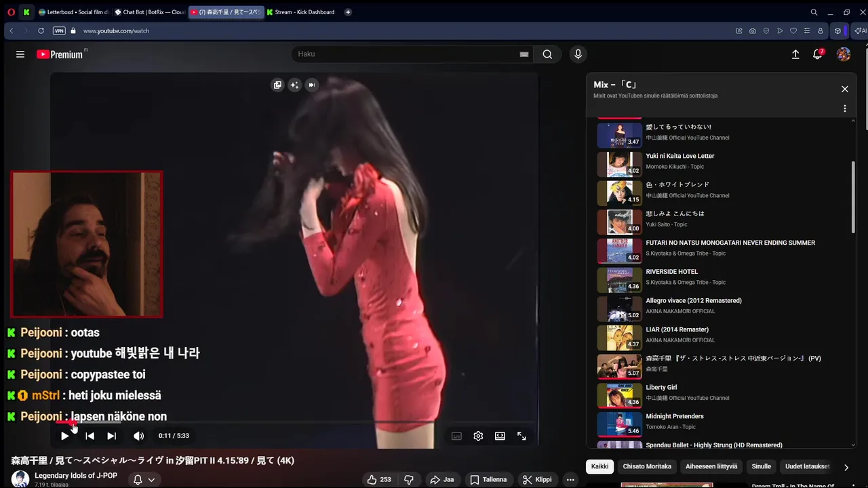Toggle the VPN badge in address bar
Viewport: 868px width, 488px height.
59,30
